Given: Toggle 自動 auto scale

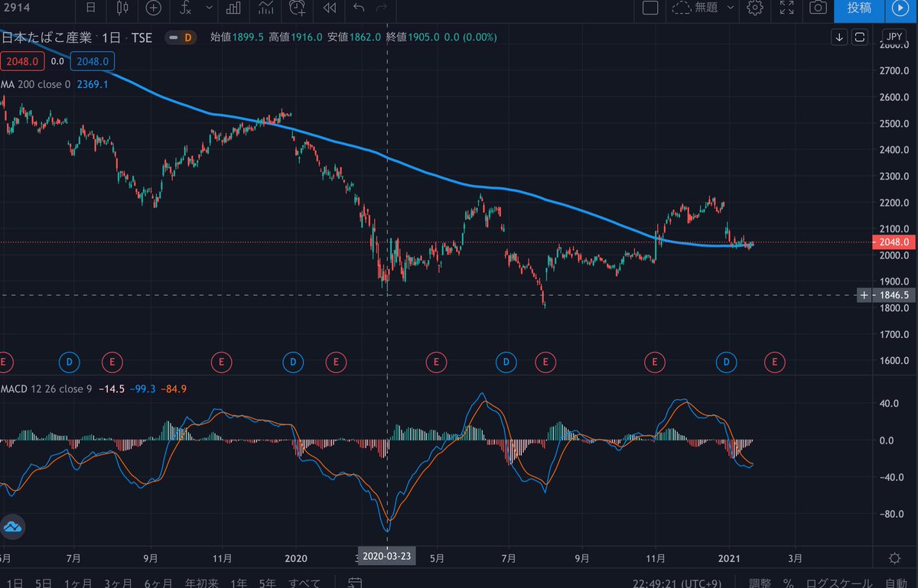Looking at the screenshot, I should tap(897, 583).
